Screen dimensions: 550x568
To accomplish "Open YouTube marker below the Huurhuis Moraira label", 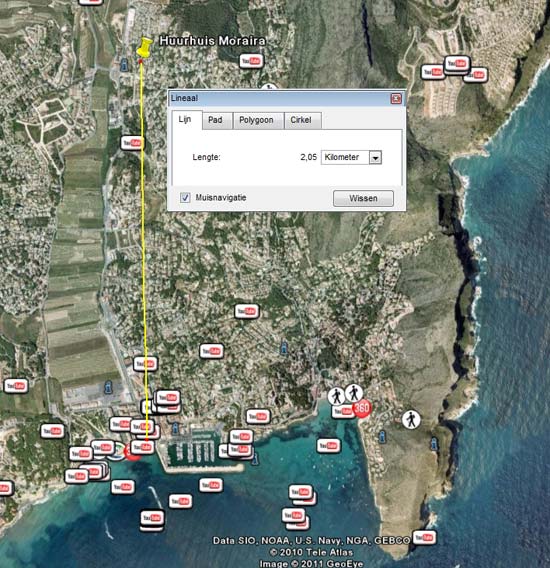I will pos(251,60).
